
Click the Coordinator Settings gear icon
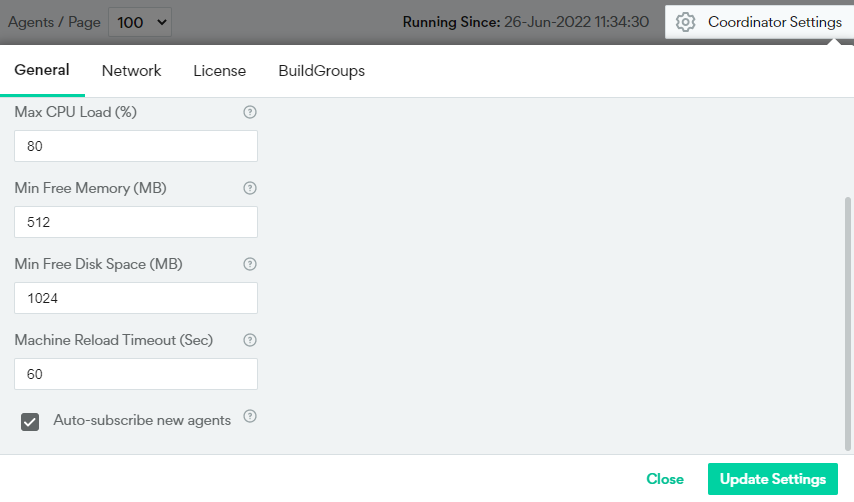tap(685, 22)
